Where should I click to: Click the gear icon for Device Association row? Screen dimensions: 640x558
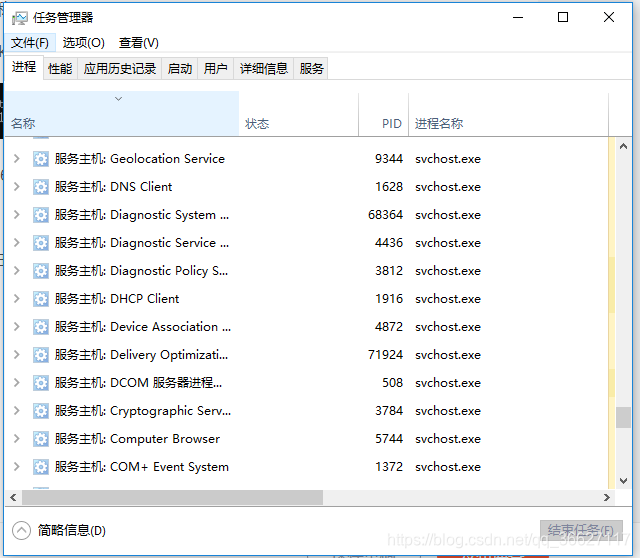tap(40, 327)
